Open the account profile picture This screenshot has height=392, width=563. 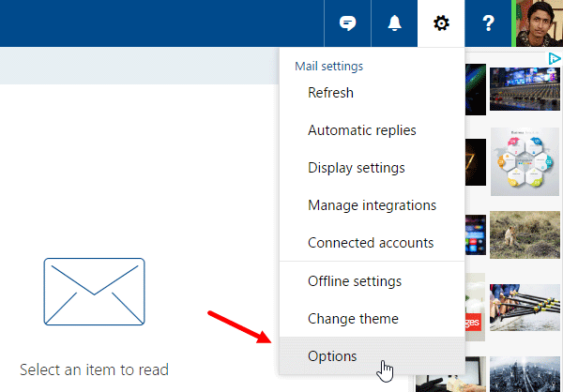[540, 23]
